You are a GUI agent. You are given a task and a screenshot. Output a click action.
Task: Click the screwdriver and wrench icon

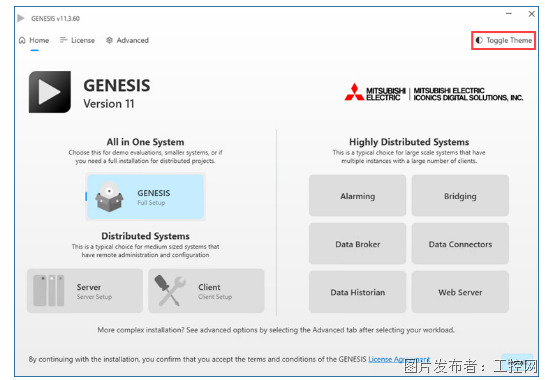click(x=170, y=291)
